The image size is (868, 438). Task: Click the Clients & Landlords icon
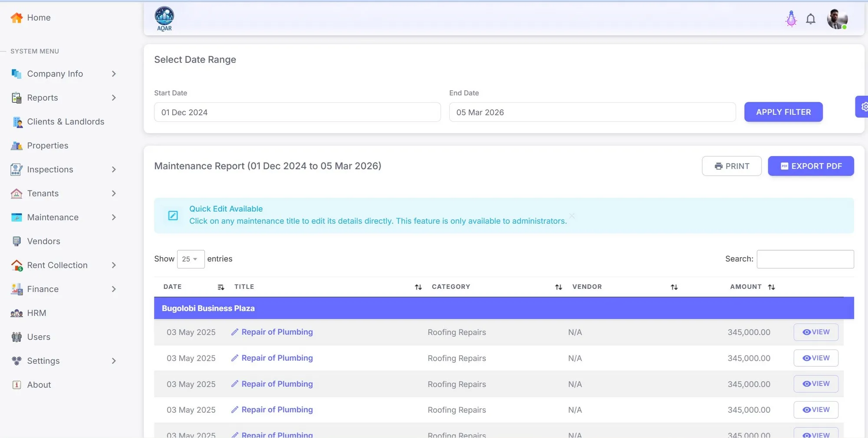click(16, 122)
